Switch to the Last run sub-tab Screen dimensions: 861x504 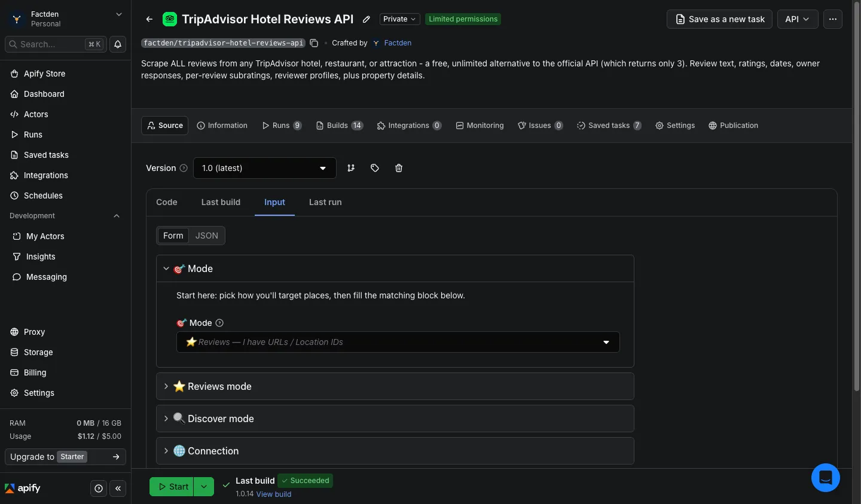tap(325, 202)
